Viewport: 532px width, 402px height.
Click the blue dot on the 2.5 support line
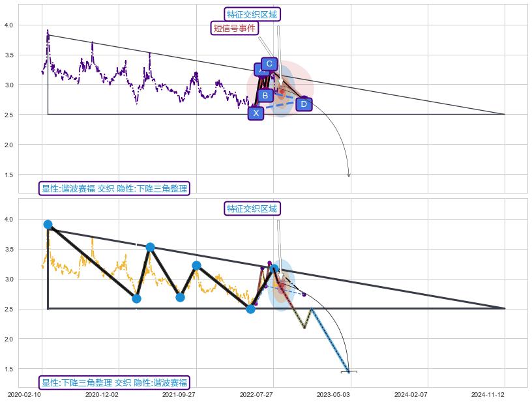pyautogui.click(x=250, y=308)
